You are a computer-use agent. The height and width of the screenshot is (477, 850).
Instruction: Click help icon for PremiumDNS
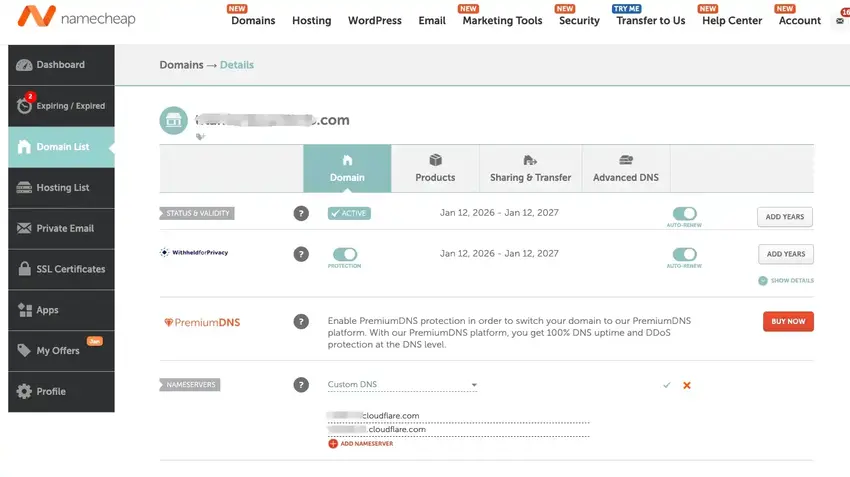pyautogui.click(x=301, y=322)
